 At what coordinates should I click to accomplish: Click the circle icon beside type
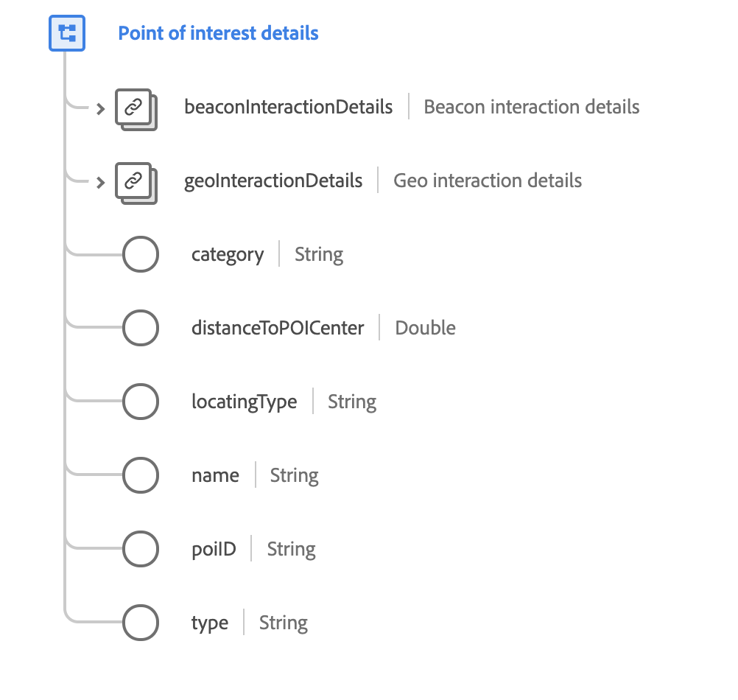(140, 623)
